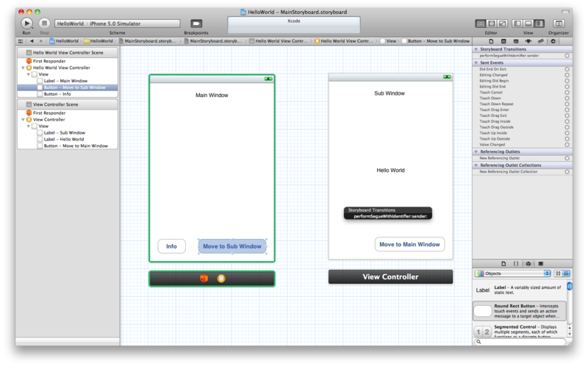The image size is (588, 369).
Task: Click Move to Main Window canvas button
Action: pyautogui.click(x=409, y=244)
